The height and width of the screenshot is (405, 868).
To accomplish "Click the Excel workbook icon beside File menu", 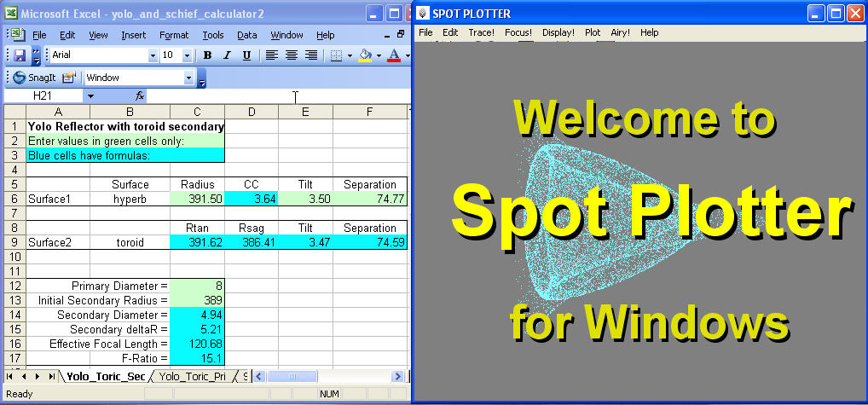I will 17,34.
